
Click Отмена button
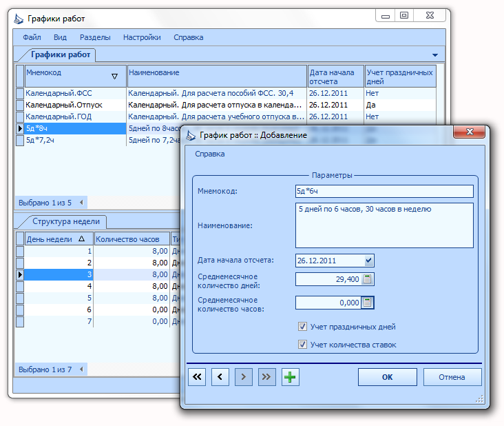pyautogui.click(x=452, y=377)
